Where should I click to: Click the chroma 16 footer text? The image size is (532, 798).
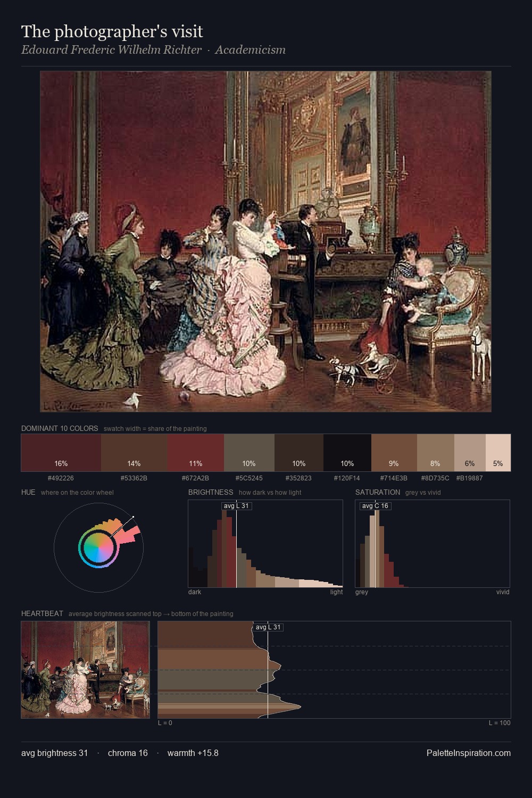pos(128,753)
